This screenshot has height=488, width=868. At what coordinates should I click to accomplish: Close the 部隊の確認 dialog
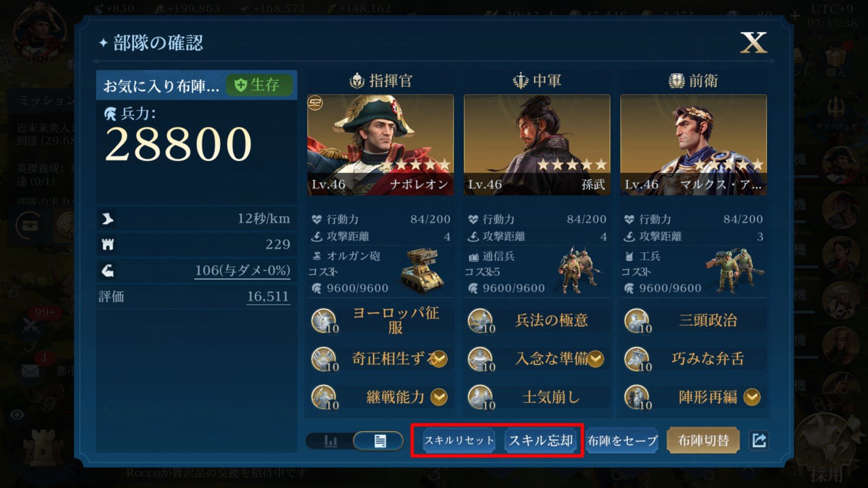pyautogui.click(x=754, y=42)
